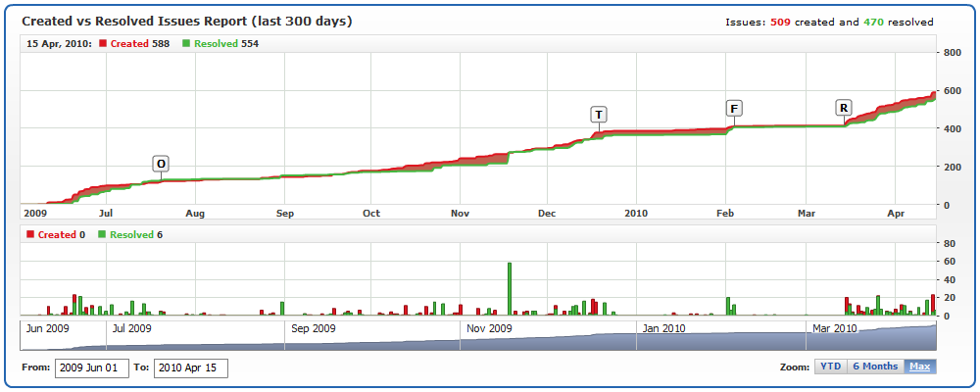Click the To date field

tap(190, 368)
